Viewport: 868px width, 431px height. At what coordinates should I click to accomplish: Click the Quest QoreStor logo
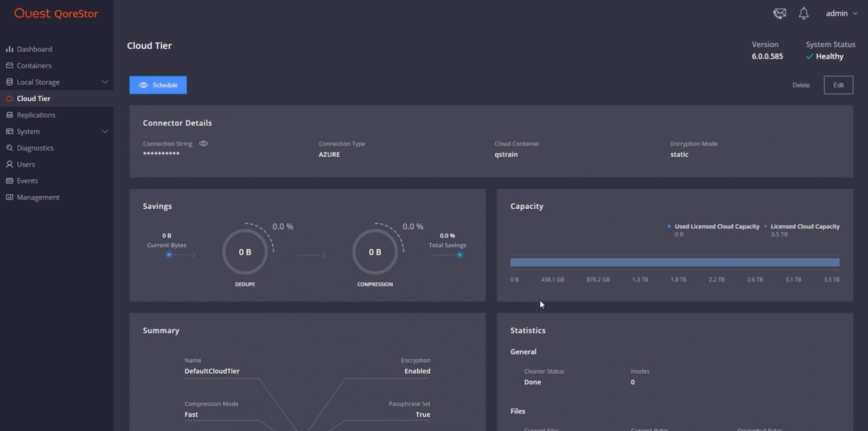click(x=56, y=14)
